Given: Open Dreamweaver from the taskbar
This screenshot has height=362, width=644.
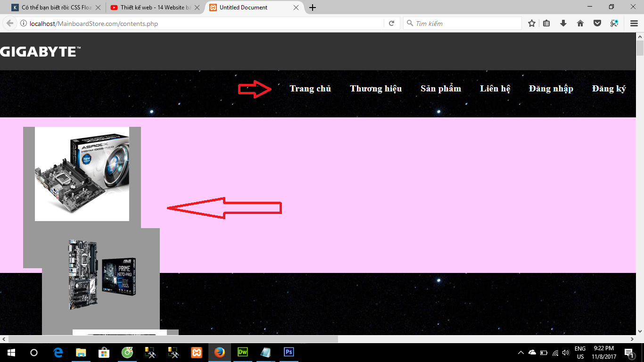Looking at the screenshot, I should (x=242, y=352).
